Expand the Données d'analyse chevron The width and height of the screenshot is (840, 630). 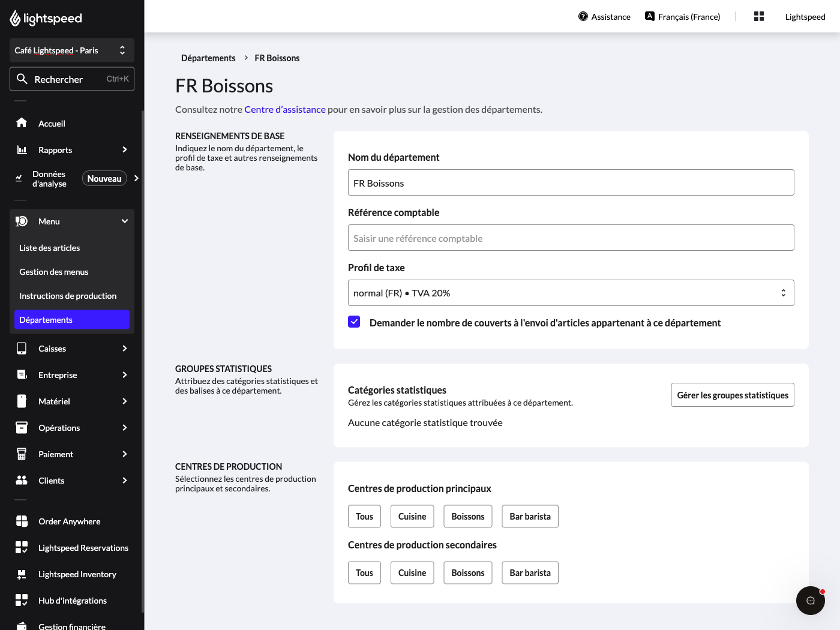click(x=136, y=178)
